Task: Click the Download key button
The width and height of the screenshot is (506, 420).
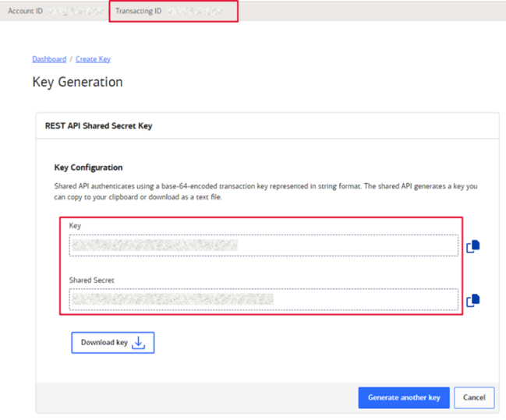Action: (x=113, y=343)
